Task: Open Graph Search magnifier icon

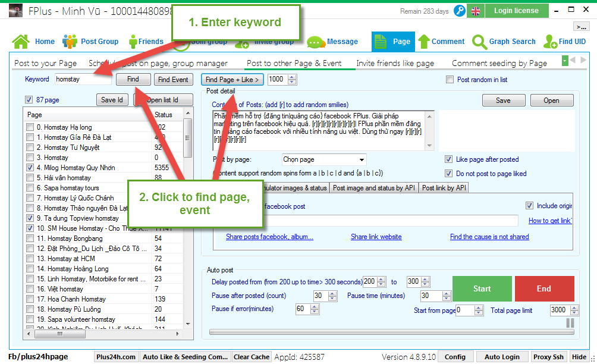Action: tap(479, 42)
